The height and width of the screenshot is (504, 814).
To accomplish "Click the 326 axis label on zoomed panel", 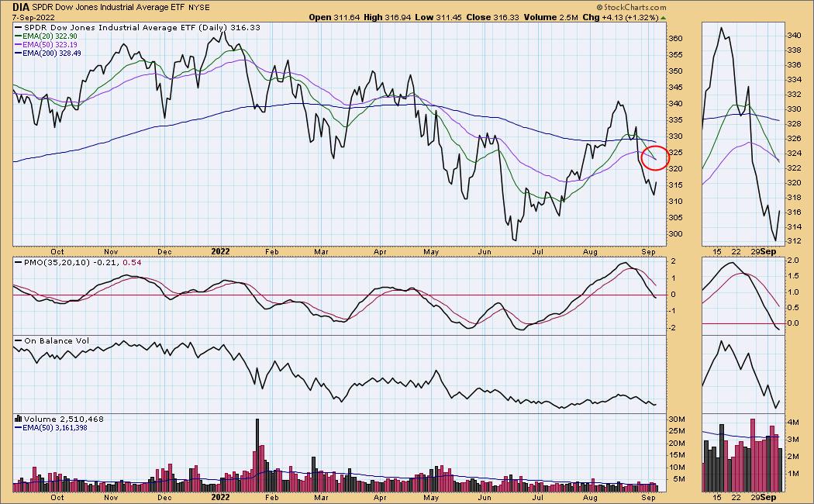I will tap(795, 139).
